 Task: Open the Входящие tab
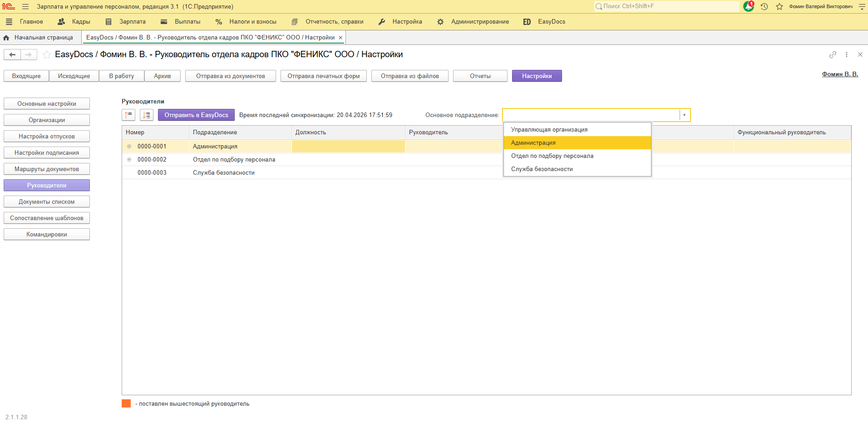click(x=26, y=76)
